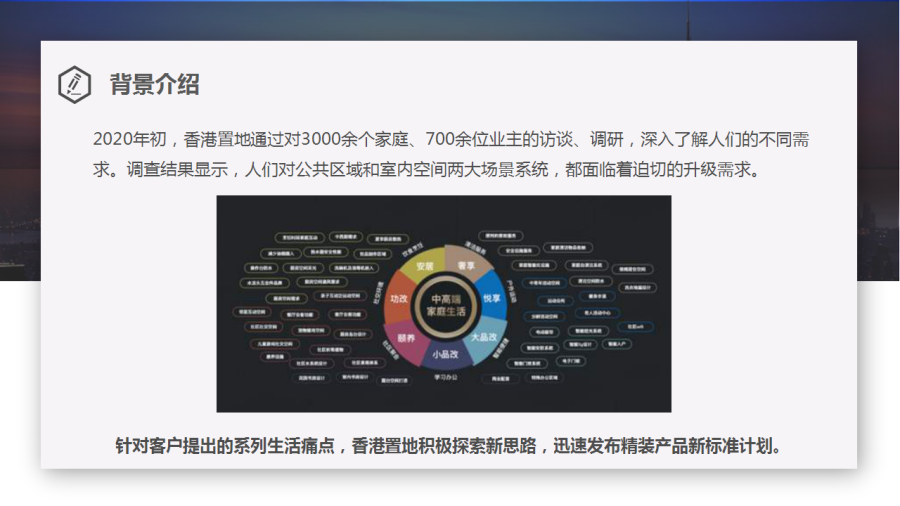Click the bold line starting with 针对客户提出的系列生活痛点
The width and height of the screenshot is (900, 506).
[448, 446]
